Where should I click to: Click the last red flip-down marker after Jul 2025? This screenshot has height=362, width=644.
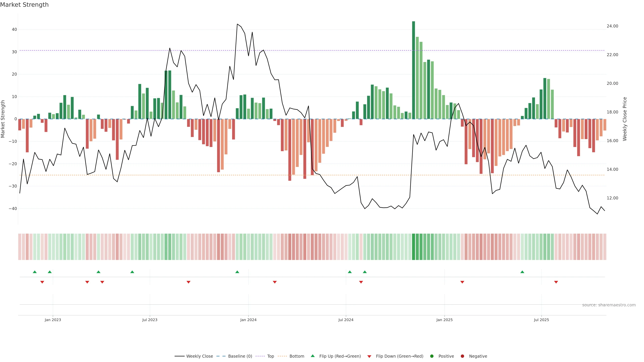tap(556, 282)
